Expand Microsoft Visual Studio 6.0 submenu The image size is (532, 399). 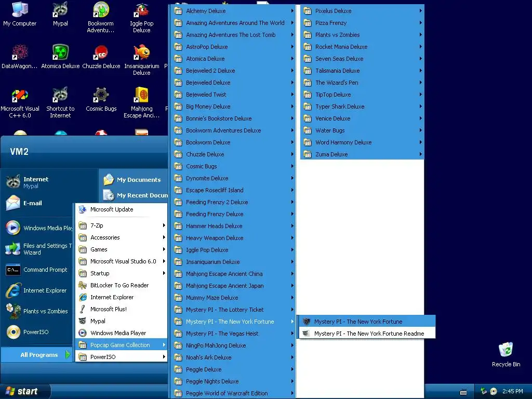(x=122, y=261)
